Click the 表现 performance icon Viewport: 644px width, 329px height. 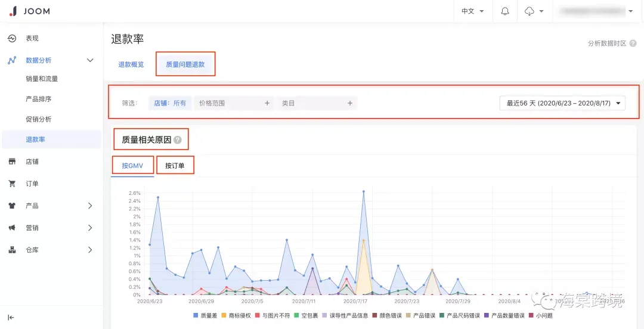point(12,38)
